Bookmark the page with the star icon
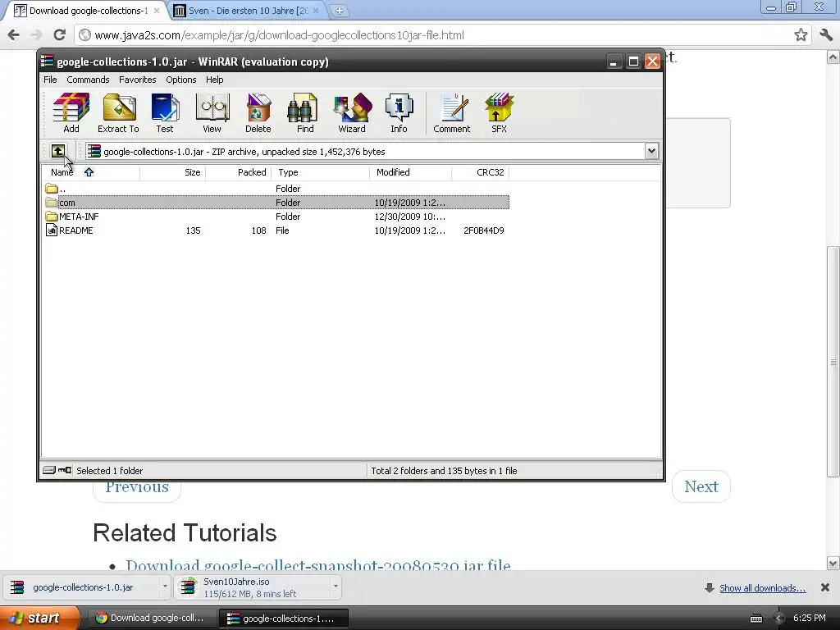 pyautogui.click(x=801, y=35)
